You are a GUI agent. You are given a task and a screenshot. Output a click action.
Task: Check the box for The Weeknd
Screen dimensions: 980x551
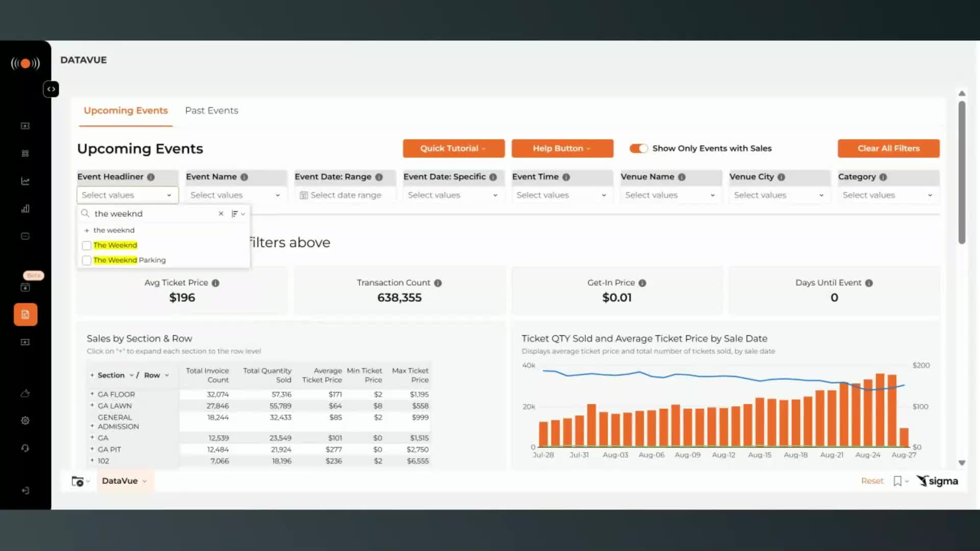[x=87, y=245]
